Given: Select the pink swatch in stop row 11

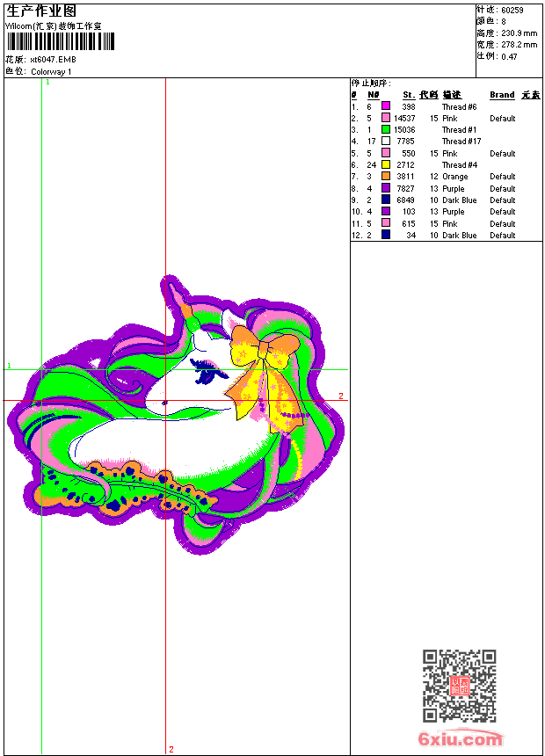Looking at the screenshot, I should [x=386, y=223].
